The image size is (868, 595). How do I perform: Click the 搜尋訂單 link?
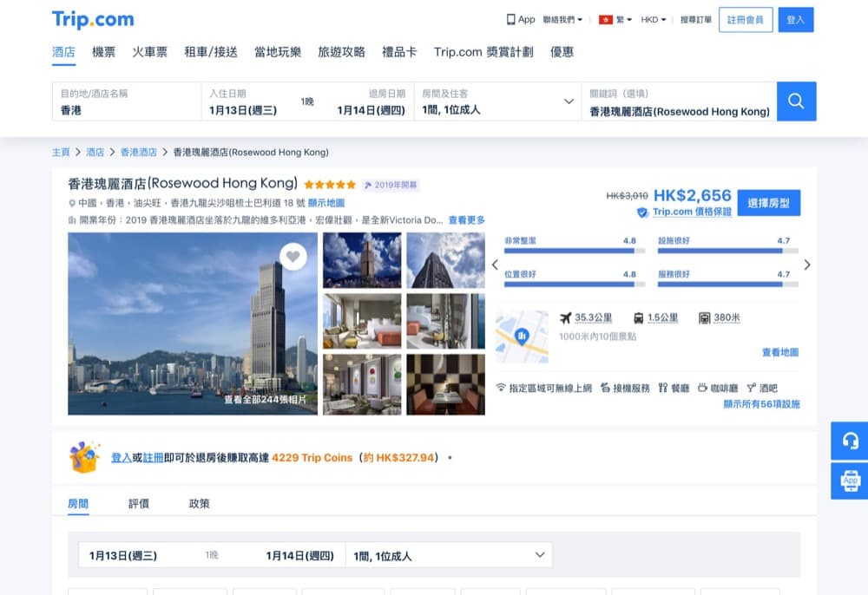696,19
